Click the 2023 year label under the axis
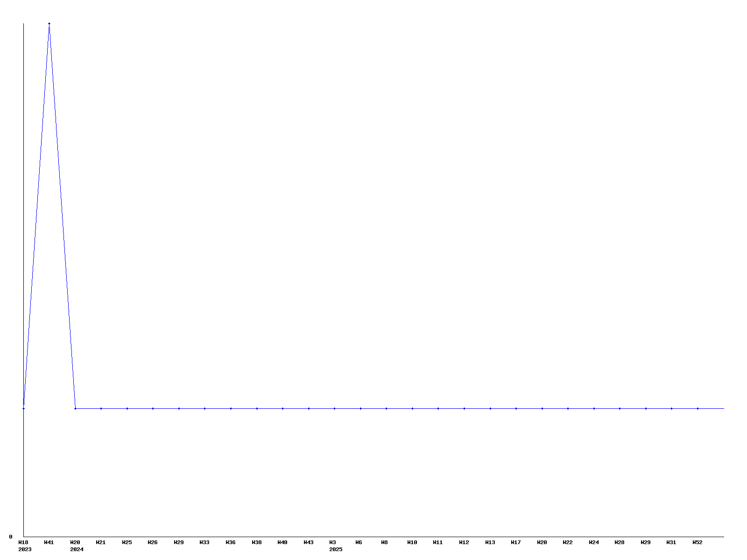The width and height of the screenshot is (747, 560). [25, 549]
